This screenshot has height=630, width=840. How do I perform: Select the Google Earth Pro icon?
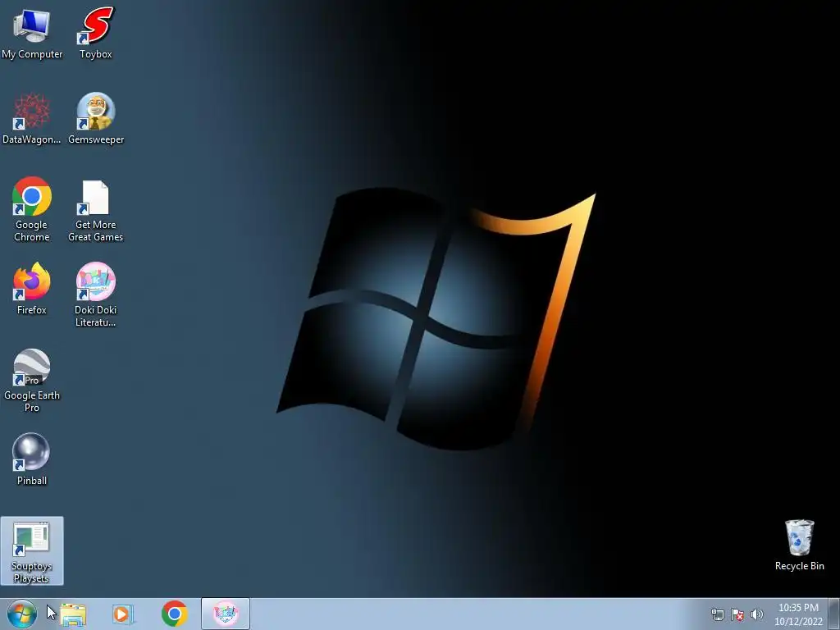(x=32, y=381)
